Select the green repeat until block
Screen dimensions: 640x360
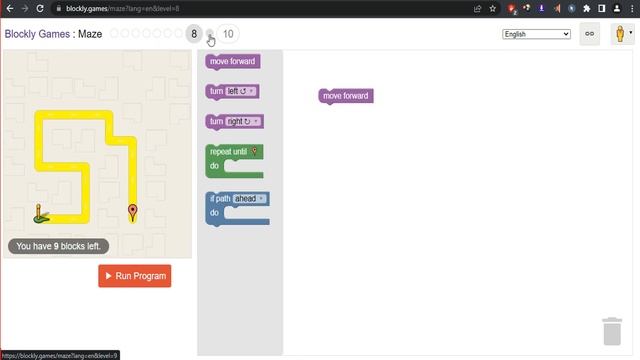coord(234,161)
